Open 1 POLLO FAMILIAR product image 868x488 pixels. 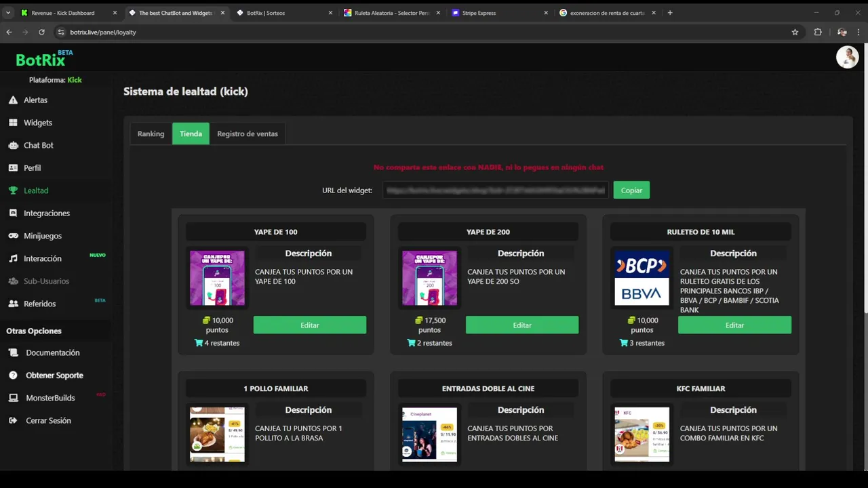pyautogui.click(x=217, y=434)
